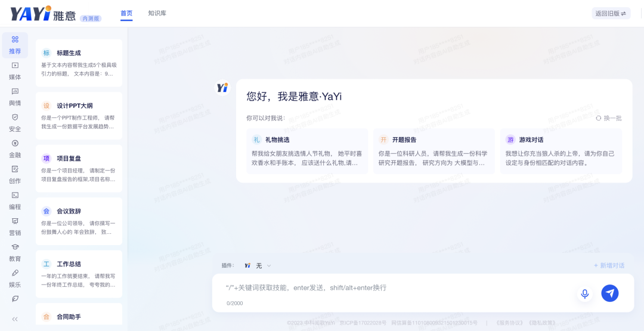
Task: Select the 标题生成 prompt title
Action: [69, 53]
